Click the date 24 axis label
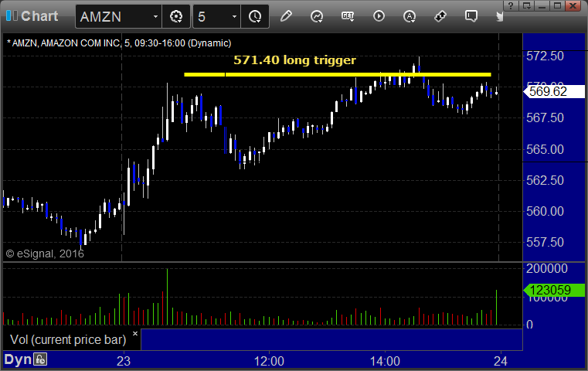Viewport: 588px width, 371px height. [x=501, y=361]
